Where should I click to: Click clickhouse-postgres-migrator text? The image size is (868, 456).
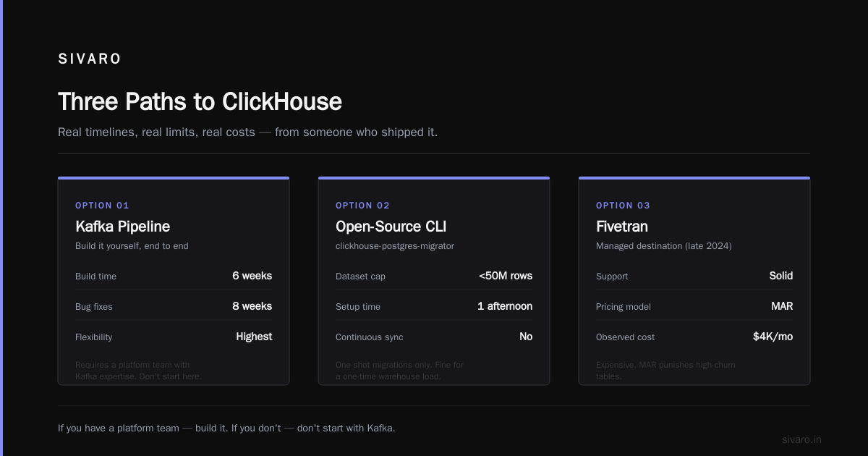[x=395, y=246]
